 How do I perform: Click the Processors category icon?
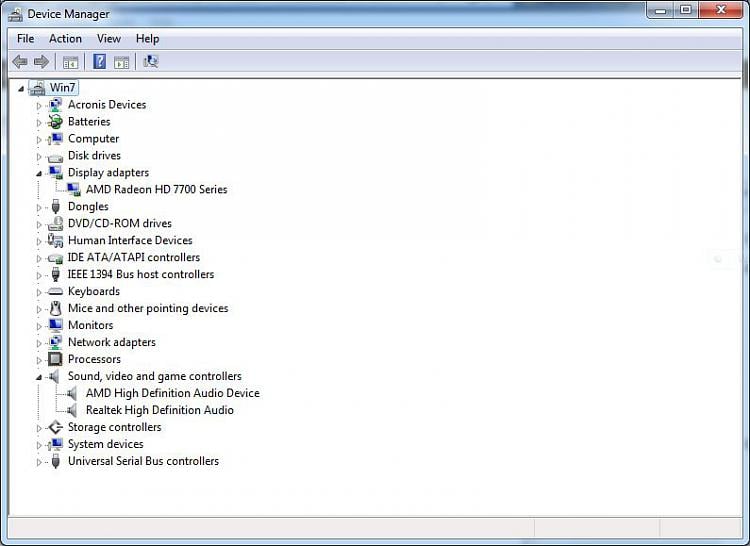(55, 359)
